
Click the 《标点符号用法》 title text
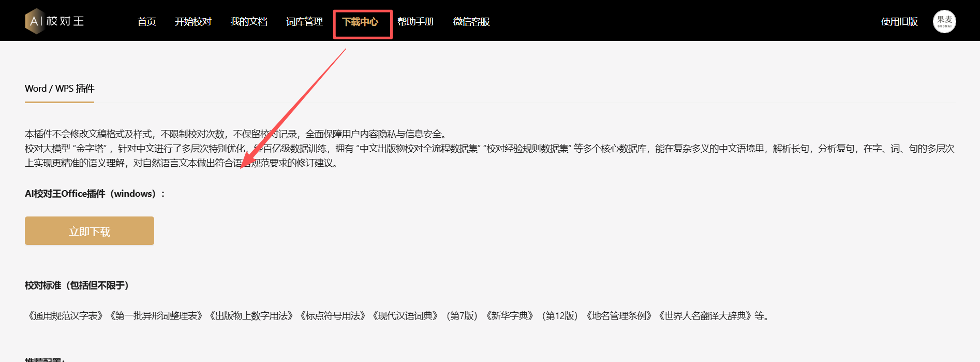(333, 316)
